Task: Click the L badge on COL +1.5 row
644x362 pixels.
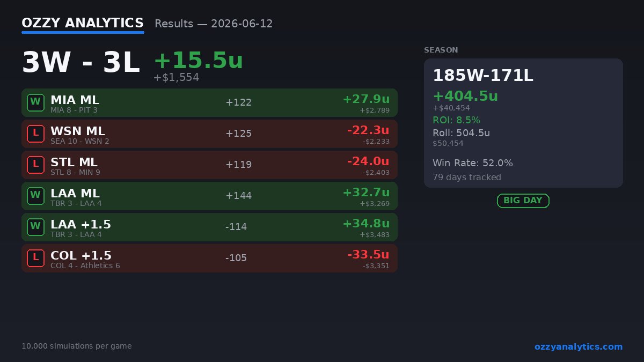Action: point(35,258)
